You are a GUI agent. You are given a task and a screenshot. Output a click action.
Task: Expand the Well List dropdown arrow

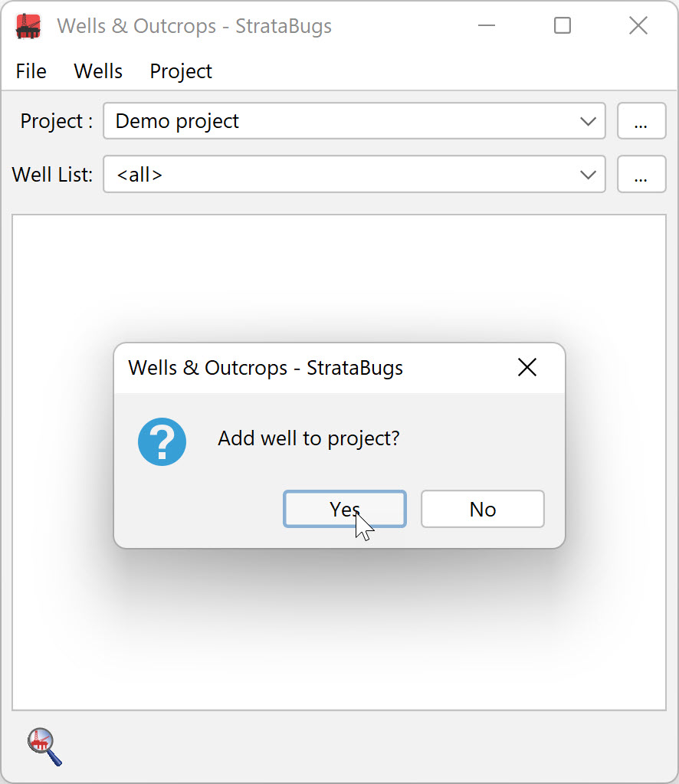[x=588, y=174]
